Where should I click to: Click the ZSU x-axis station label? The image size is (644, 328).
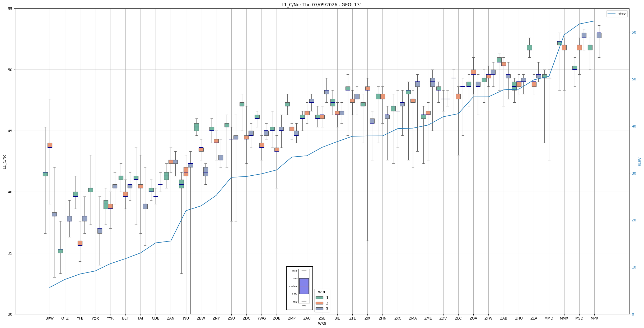231,318
